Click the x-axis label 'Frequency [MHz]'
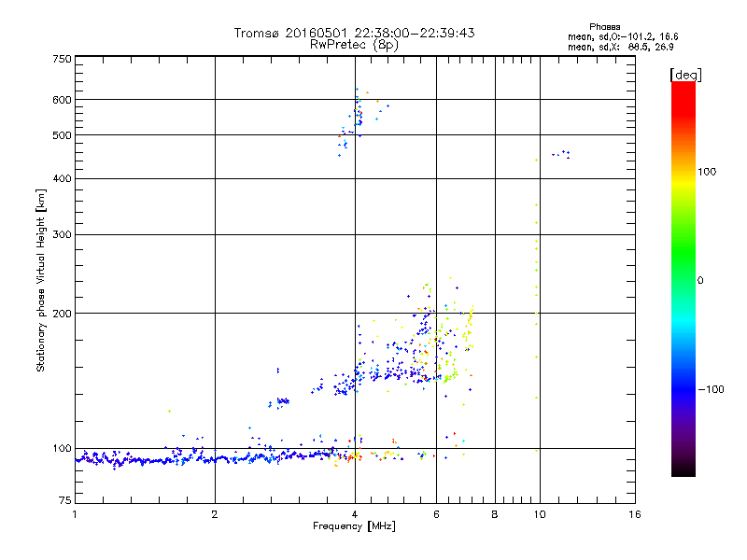Image resolution: width=747 pixels, height=560 pixels. (x=354, y=526)
